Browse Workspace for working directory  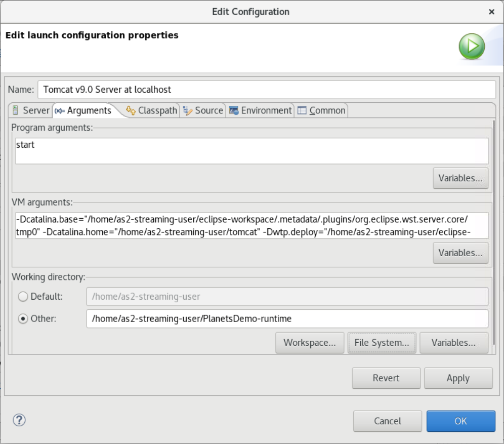310,343
